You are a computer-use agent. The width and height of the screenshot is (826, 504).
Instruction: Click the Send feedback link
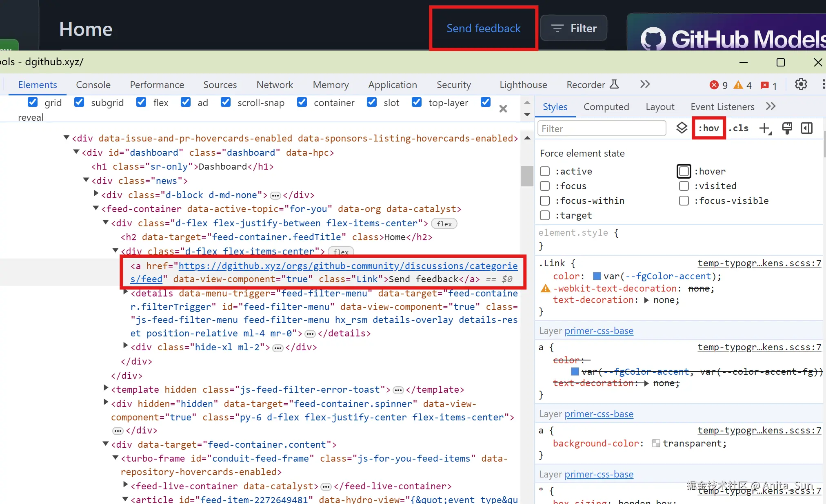tap(483, 28)
